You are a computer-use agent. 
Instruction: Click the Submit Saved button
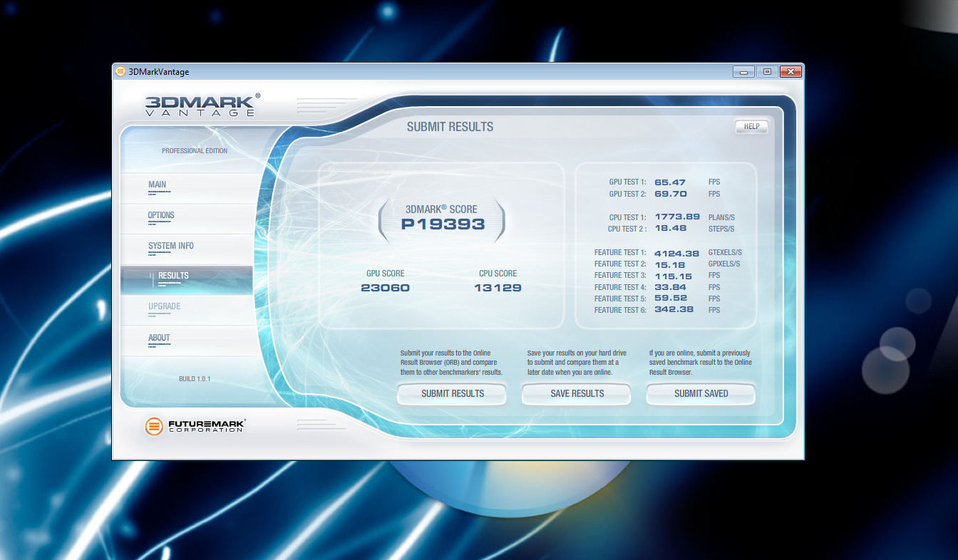tap(701, 393)
